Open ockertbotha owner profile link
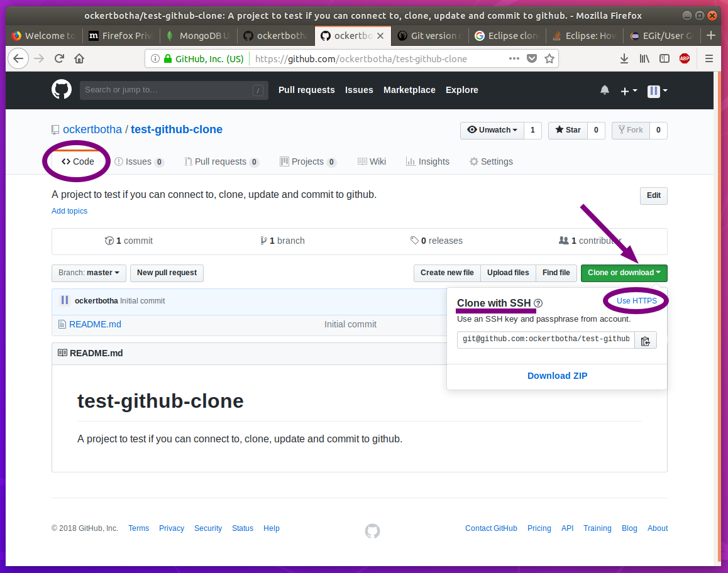Viewport: 728px width, 573px height. tap(92, 129)
